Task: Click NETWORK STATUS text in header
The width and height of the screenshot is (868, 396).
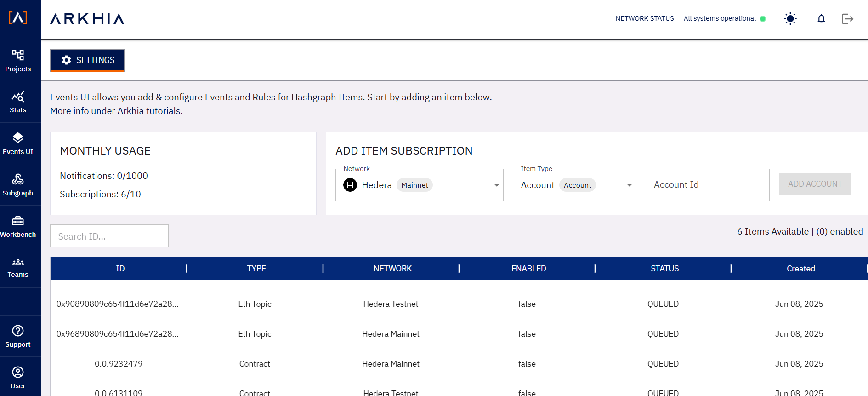Action: 645,19
